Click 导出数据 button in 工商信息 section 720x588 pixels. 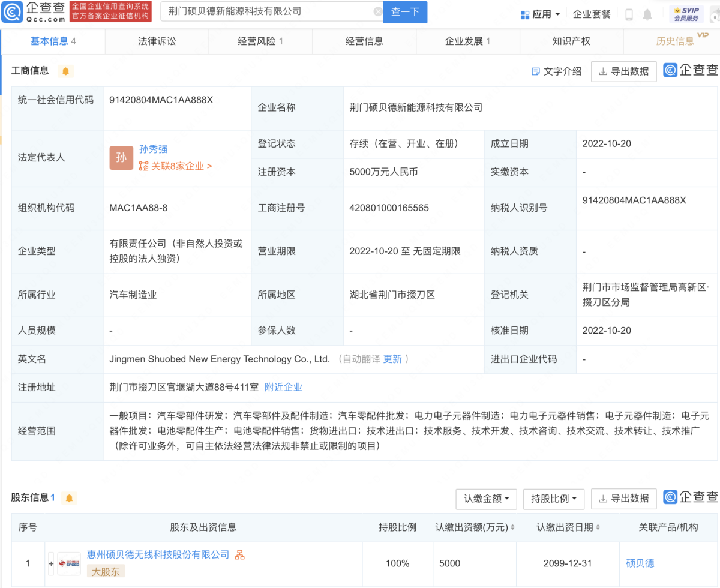tap(624, 71)
